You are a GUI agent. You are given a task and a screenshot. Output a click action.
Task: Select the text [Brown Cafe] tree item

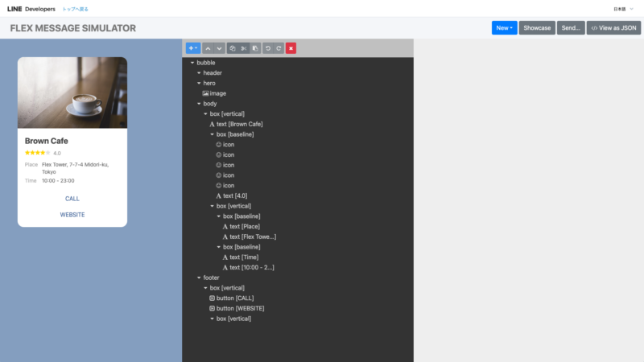239,124
